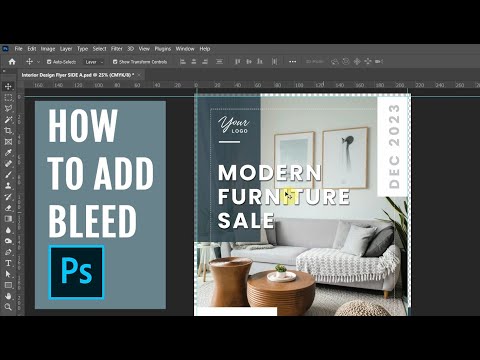This screenshot has width=480, height=360.
Task: Select the Rectangle shape tool
Action: (8, 285)
